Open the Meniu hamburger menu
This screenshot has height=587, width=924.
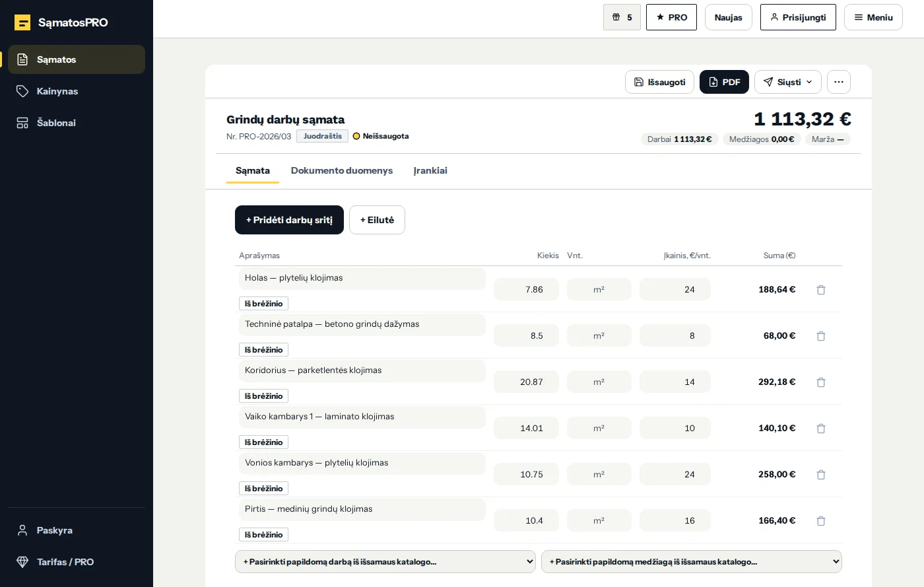[873, 17]
